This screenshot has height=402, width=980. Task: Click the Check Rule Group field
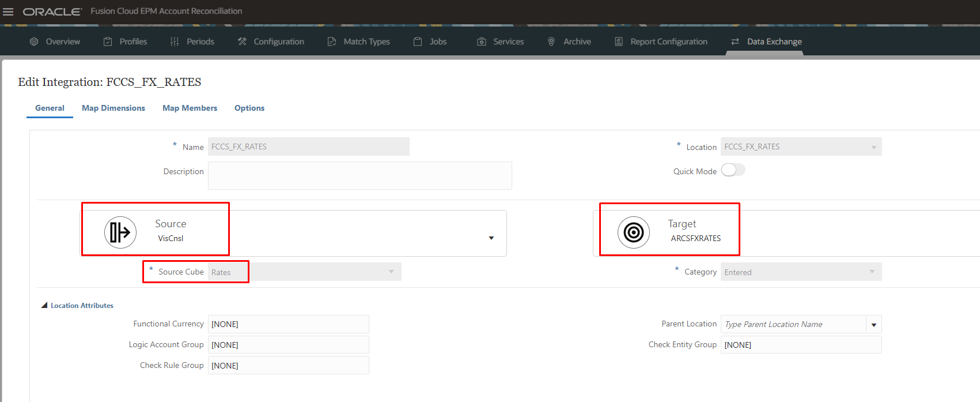[x=289, y=365]
